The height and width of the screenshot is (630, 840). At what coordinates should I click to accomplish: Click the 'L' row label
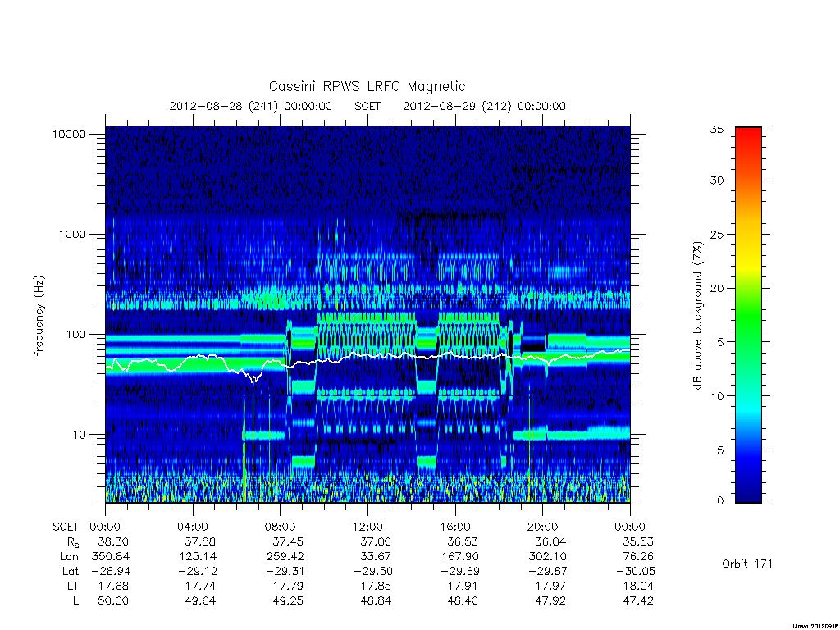[x=76, y=601]
